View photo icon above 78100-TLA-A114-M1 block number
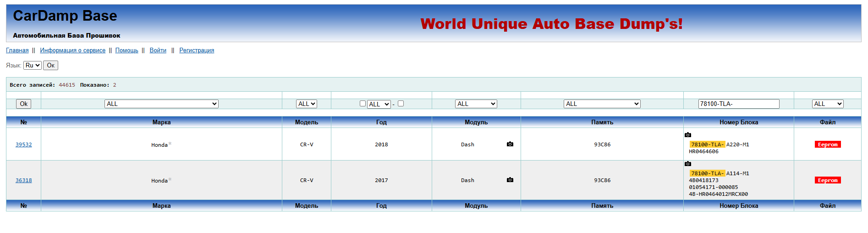 (x=688, y=164)
